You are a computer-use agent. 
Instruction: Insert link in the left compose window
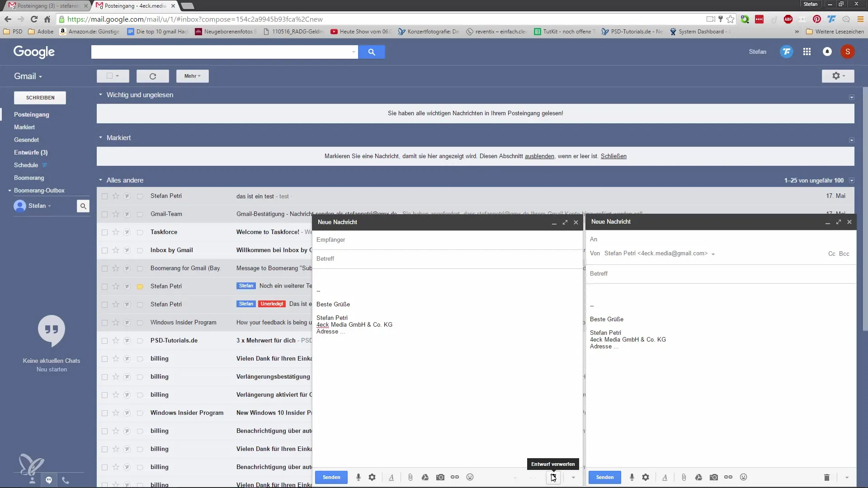pyautogui.click(x=455, y=477)
